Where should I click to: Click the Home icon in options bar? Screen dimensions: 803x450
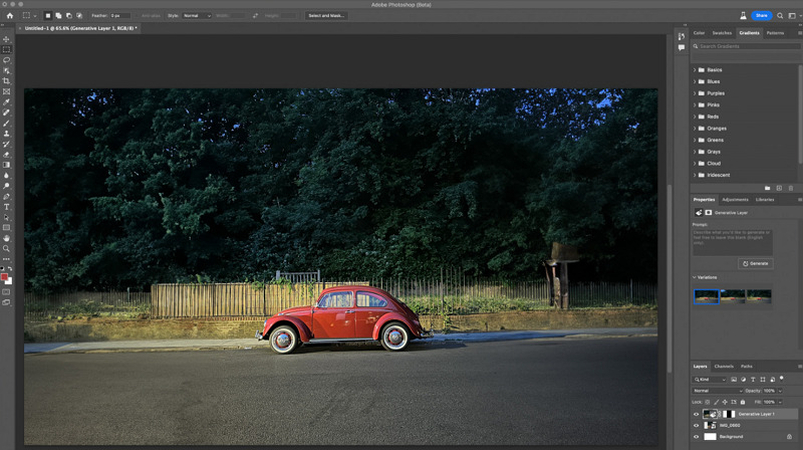click(10, 16)
